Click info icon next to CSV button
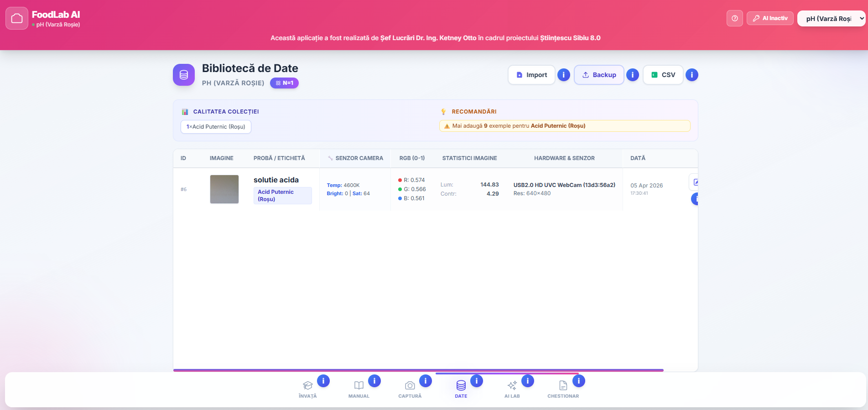 (691, 75)
